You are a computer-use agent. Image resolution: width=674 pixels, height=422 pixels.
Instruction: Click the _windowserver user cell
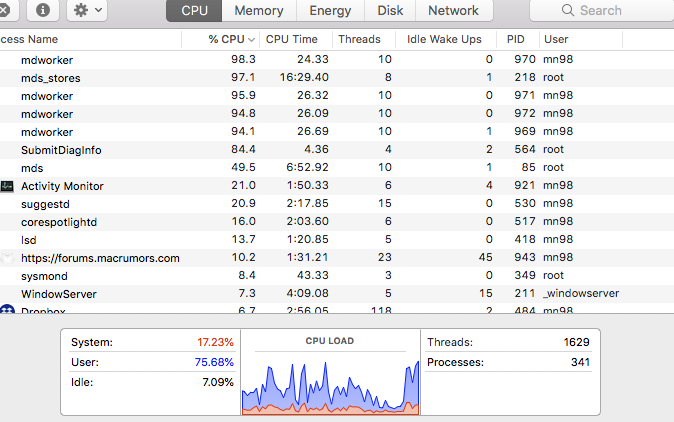click(581, 294)
